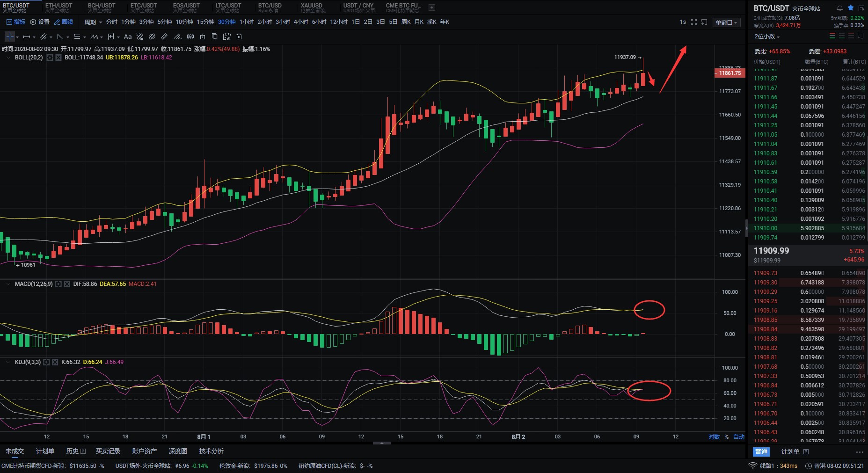Toggle 自动 auto scale
The width and height of the screenshot is (868, 473).
pyautogui.click(x=739, y=437)
